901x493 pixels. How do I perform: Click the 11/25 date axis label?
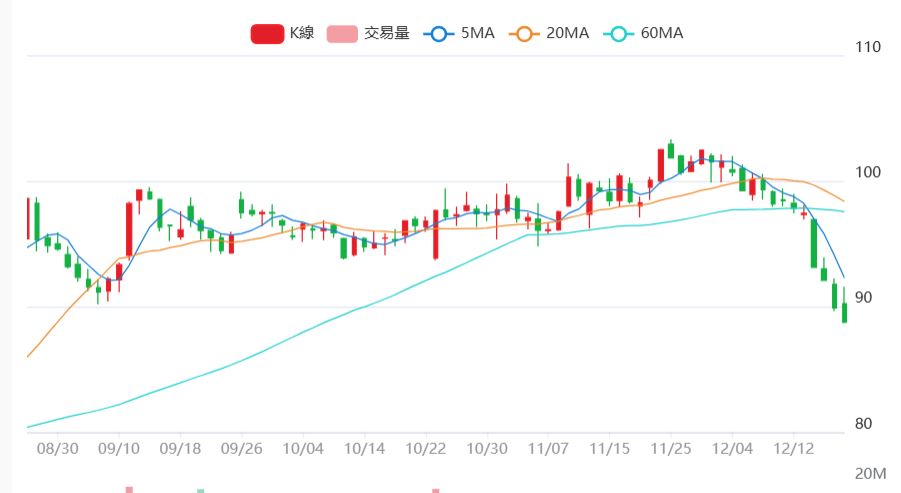[x=671, y=448]
